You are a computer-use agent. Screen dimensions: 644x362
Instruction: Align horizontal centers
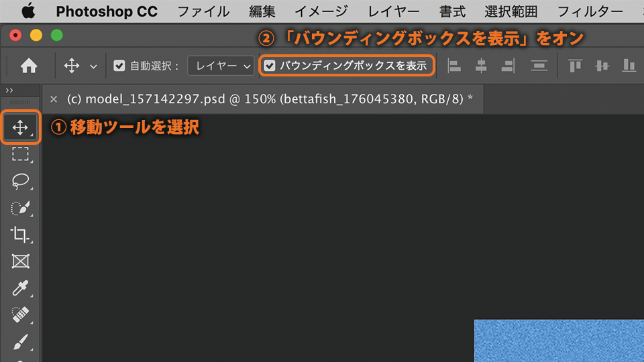pos(481,66)
